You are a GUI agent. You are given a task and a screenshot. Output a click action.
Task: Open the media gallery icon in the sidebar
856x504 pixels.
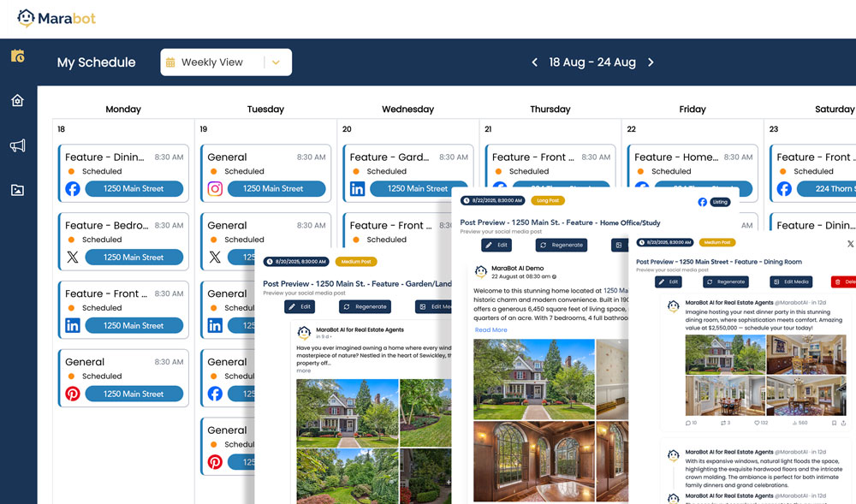(17, 190)
